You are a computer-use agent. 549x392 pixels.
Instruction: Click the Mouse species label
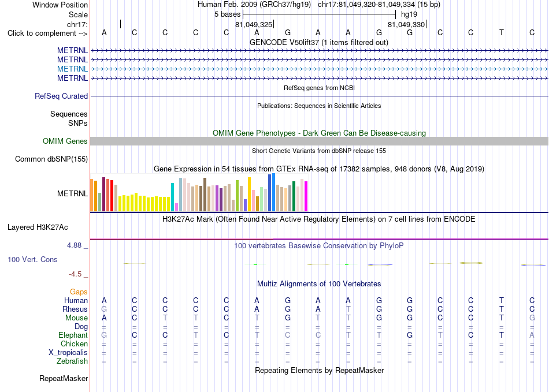[x=76, y=318]
